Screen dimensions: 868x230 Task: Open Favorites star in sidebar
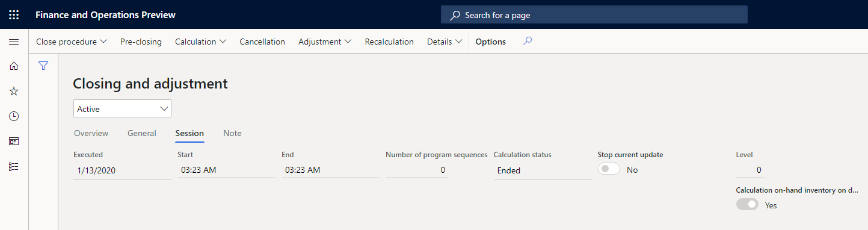[14, 92]
